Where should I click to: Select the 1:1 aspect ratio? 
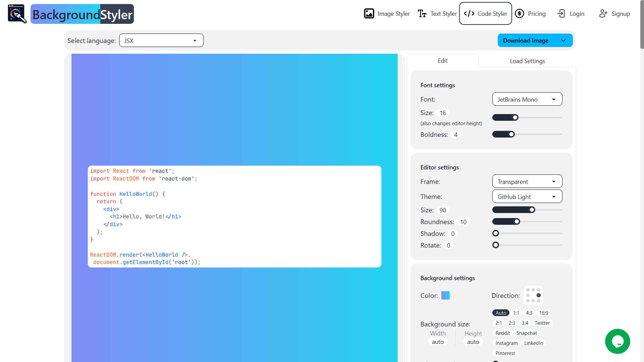coord(516,313)
